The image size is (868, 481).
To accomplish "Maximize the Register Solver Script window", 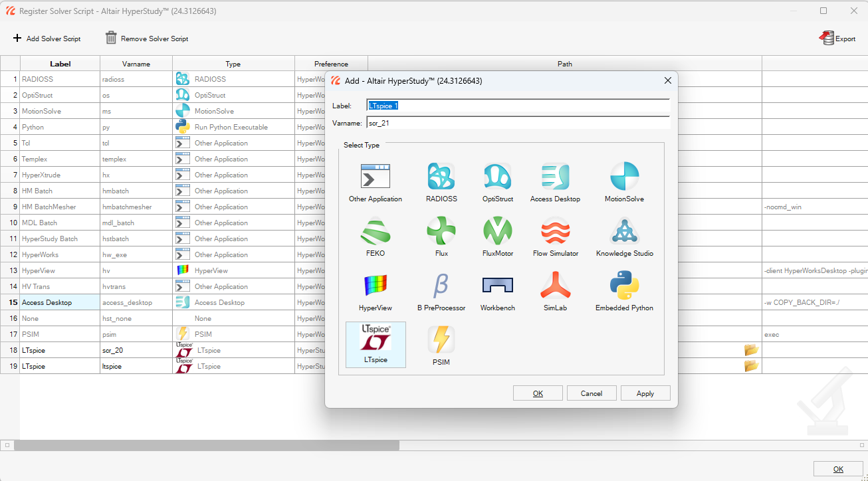I will pos(823,11).
